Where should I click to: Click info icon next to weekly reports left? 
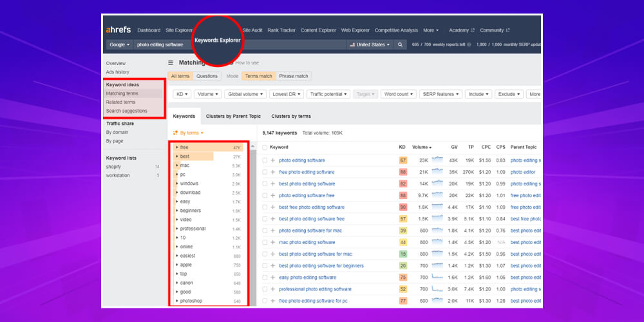pos(469,45)
